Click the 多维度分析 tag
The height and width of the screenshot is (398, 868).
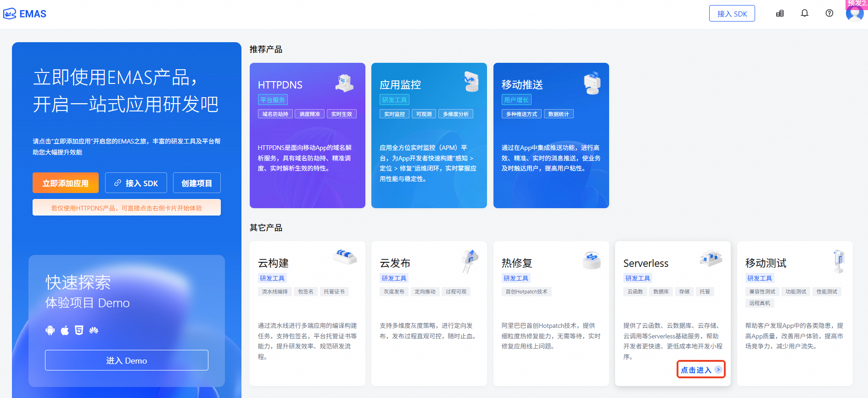pyautogui.click(x=456, y=114)
